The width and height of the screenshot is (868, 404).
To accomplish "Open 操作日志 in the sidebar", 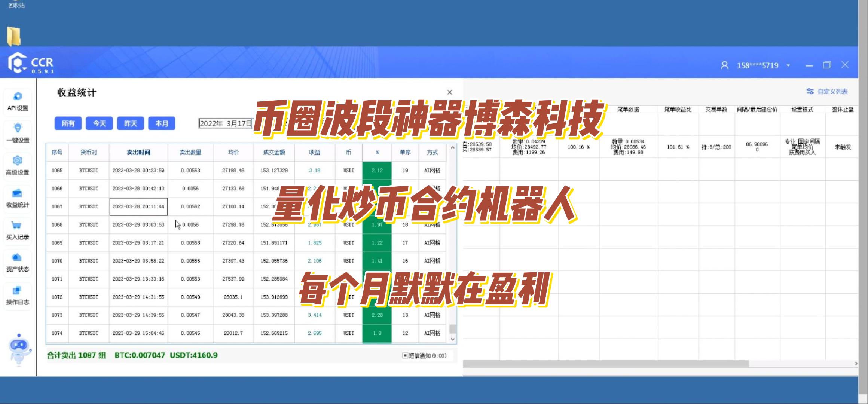I will tap(18, 295).
